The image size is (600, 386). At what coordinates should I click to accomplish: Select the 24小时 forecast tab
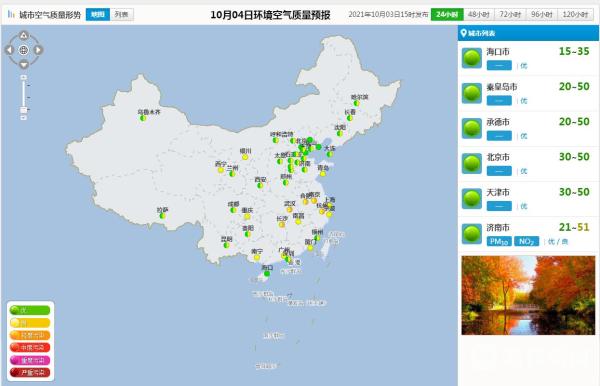point(447,15)
